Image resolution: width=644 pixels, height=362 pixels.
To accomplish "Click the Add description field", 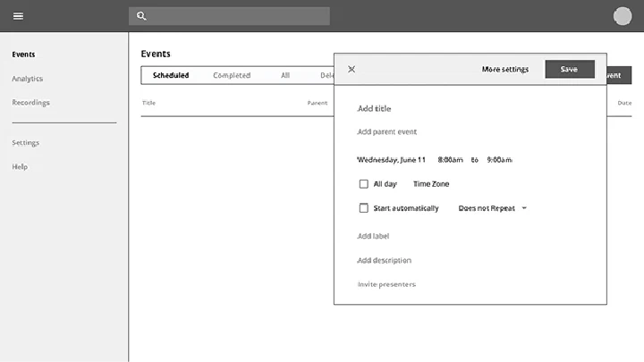I will [x=384, y=260].
